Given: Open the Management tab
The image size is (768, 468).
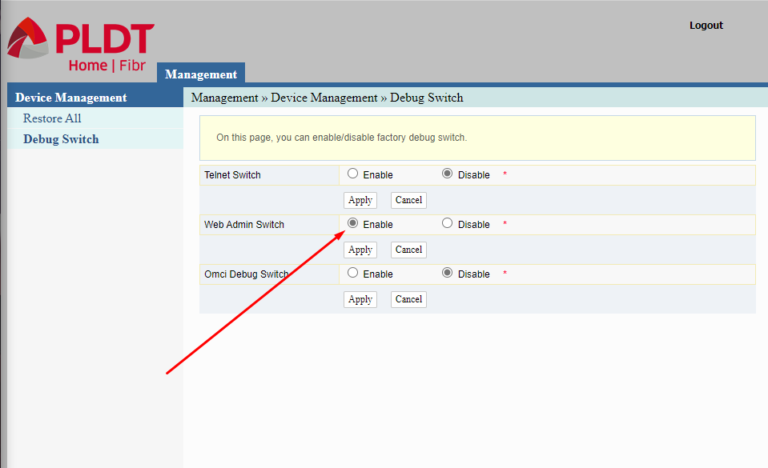Looking at the screenshot, I should (x=201, y=74).
